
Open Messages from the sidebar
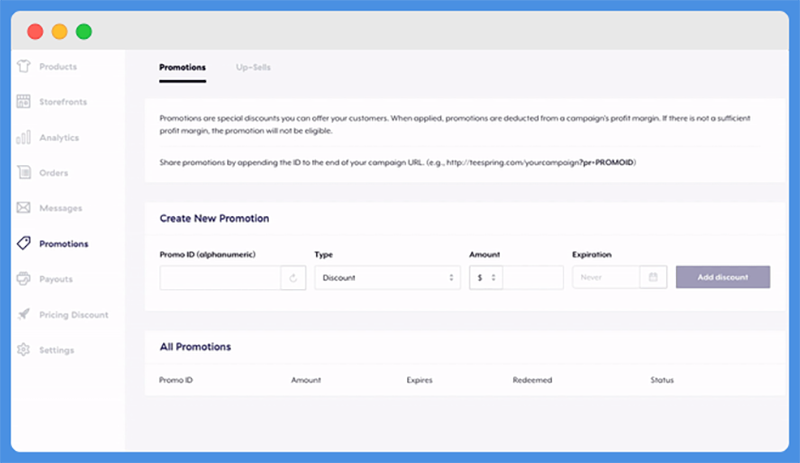[61, 208]
